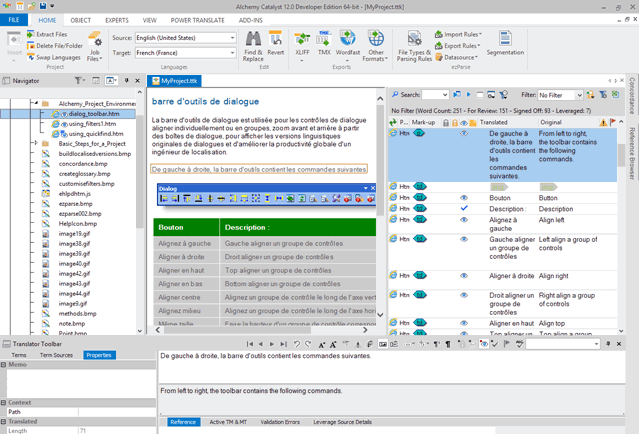Viewport: 639px width, 434px height.
Task: Switch to ADD-INS ribbon tab
Action: pos(251,20)
